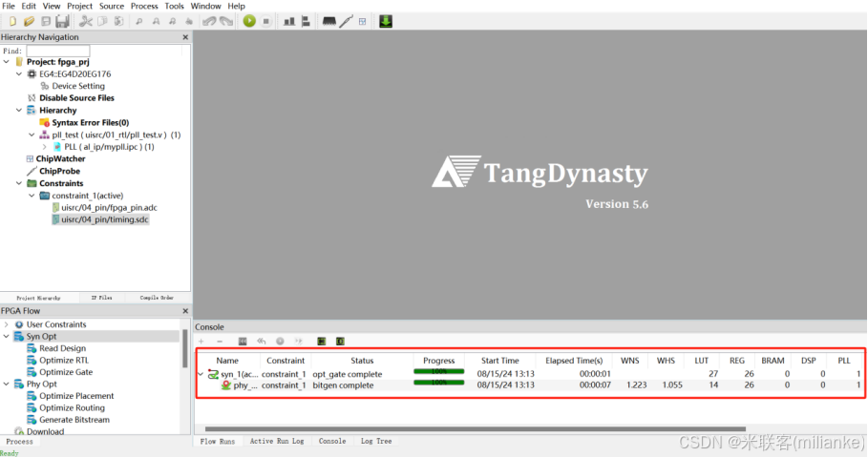Switch to the Active Run Log tab
Image resolution: width=868 pixels, height=457 pixels.
[x=277, y=441]
